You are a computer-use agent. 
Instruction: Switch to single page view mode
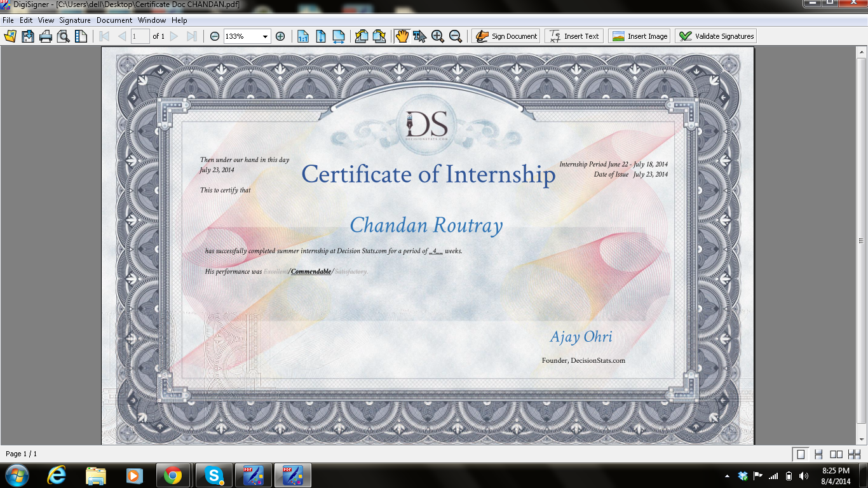[801, 454]
